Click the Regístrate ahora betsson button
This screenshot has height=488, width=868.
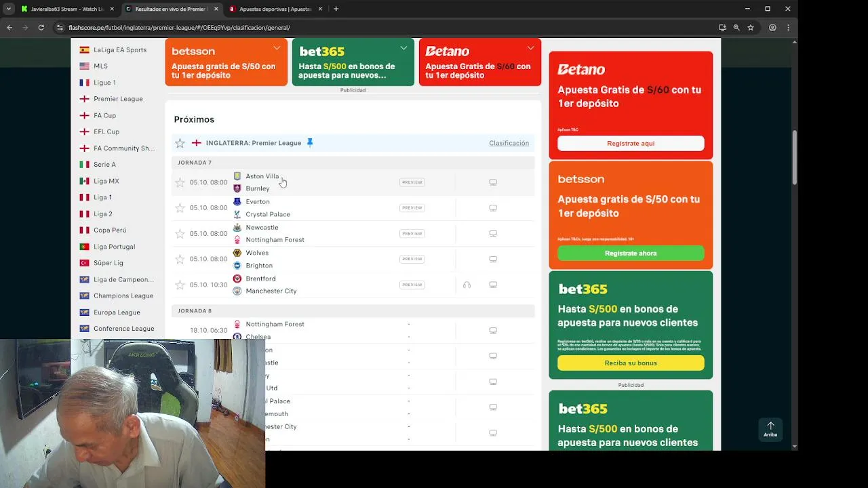click(x=631, y=253)
